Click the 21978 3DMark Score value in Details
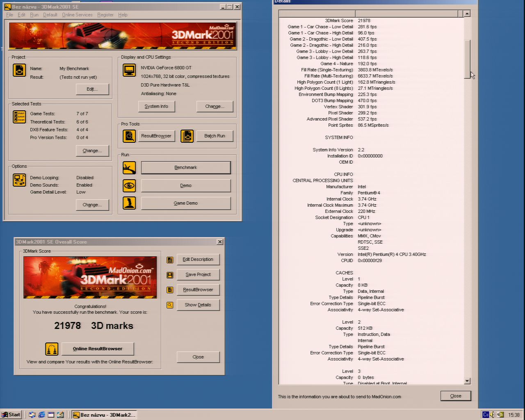Viewport: 525px width, 420px height. (x=364, y=21)
